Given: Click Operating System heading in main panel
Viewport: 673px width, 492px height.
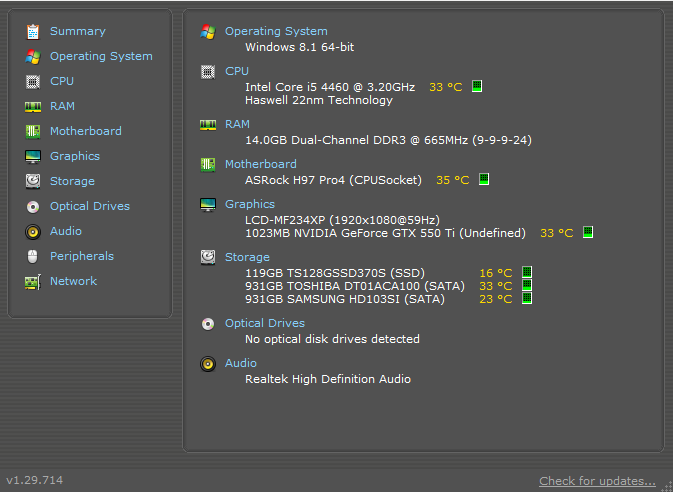Looking at the screenshot, I should pos(276,31).
